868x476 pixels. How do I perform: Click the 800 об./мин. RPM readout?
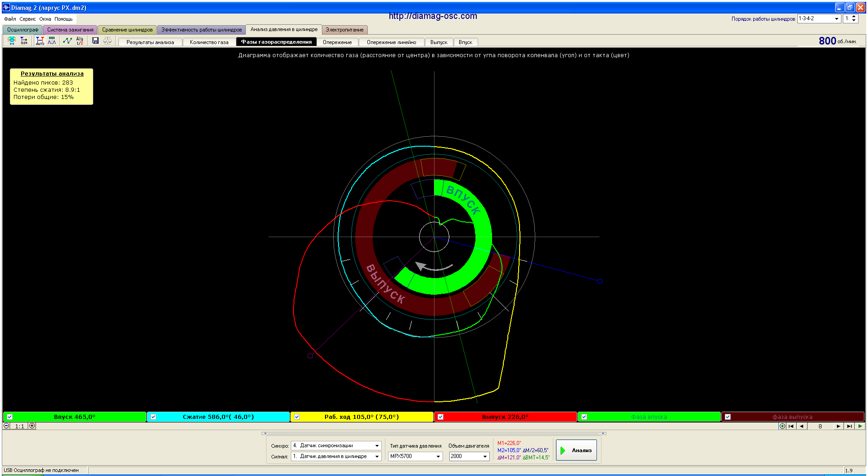click(837, 41)
